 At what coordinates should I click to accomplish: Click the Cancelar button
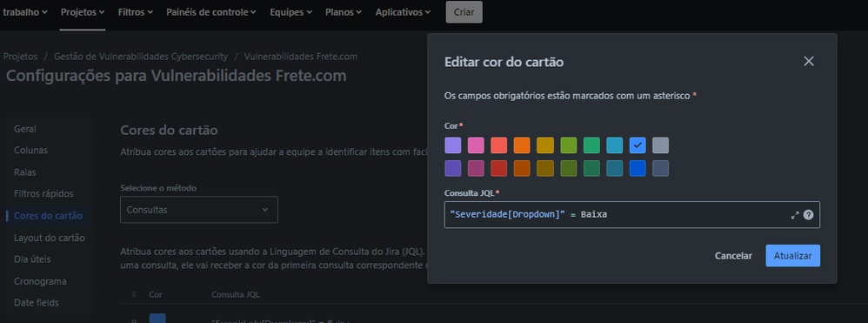733,256
